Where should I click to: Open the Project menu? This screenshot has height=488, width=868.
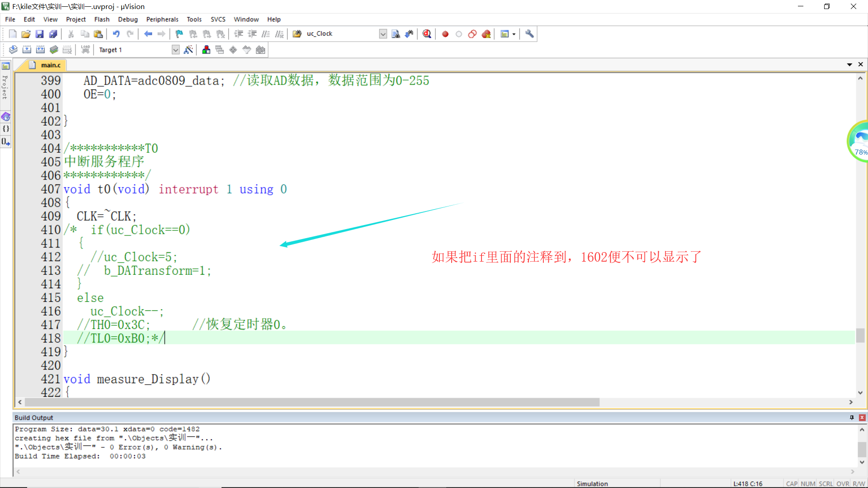tap(76, 19)
